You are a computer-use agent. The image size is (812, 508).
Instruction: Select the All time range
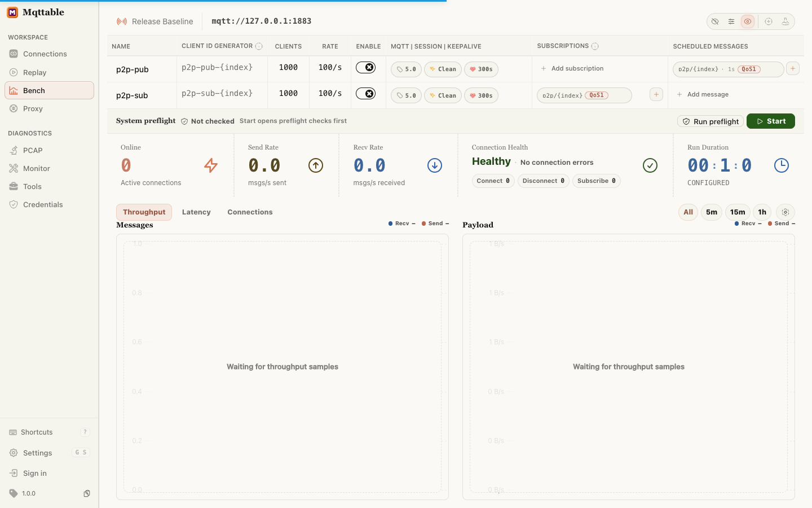pyautogui.click(x=688, y=212)
